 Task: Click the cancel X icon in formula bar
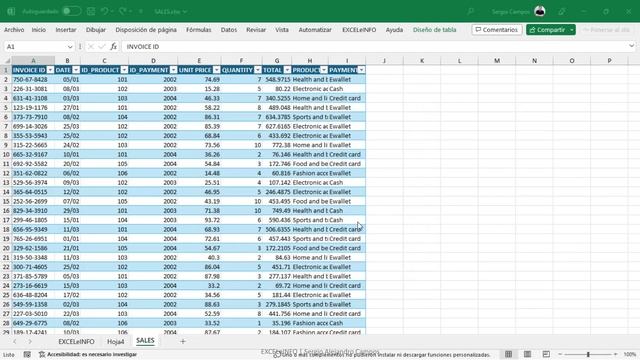pyautogui.click(x=91, y=47)
